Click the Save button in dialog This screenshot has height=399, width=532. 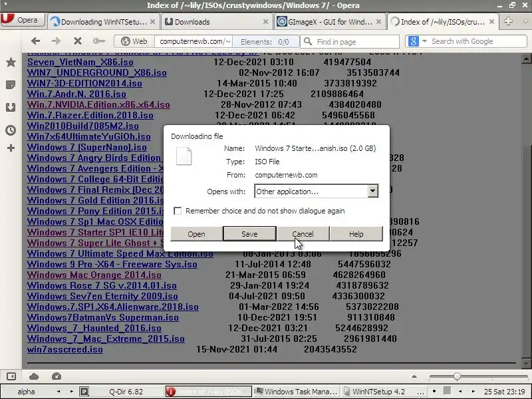249,234
